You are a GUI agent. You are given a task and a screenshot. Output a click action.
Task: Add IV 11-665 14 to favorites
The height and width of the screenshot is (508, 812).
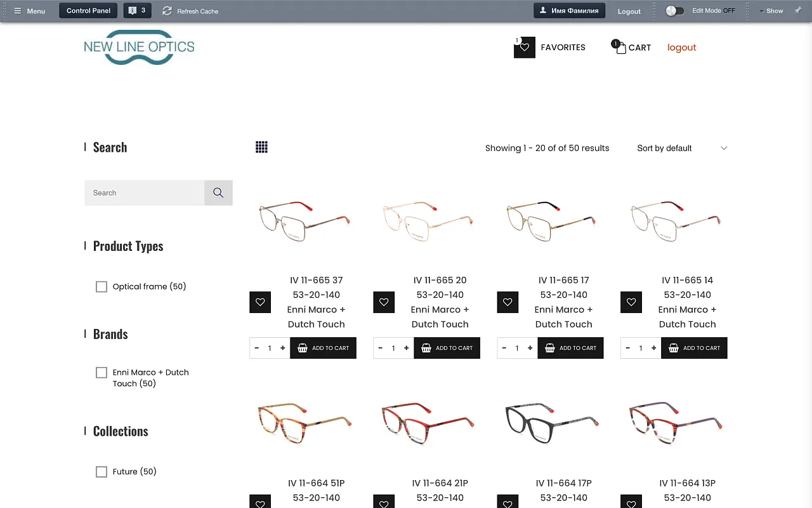tap(631, 302)
